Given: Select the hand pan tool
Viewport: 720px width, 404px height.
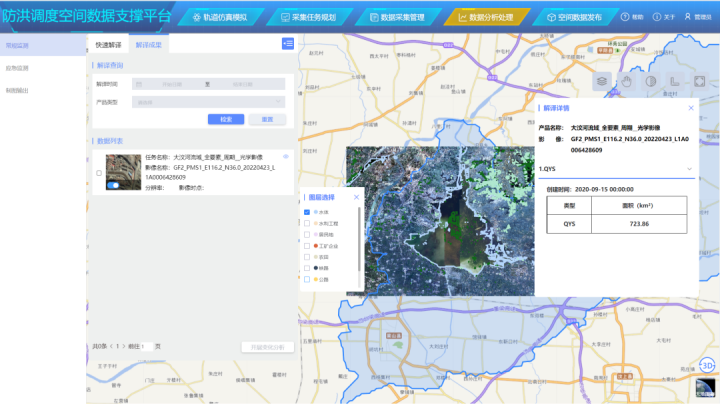Looking at the screenshot, I should coord(625,82).
